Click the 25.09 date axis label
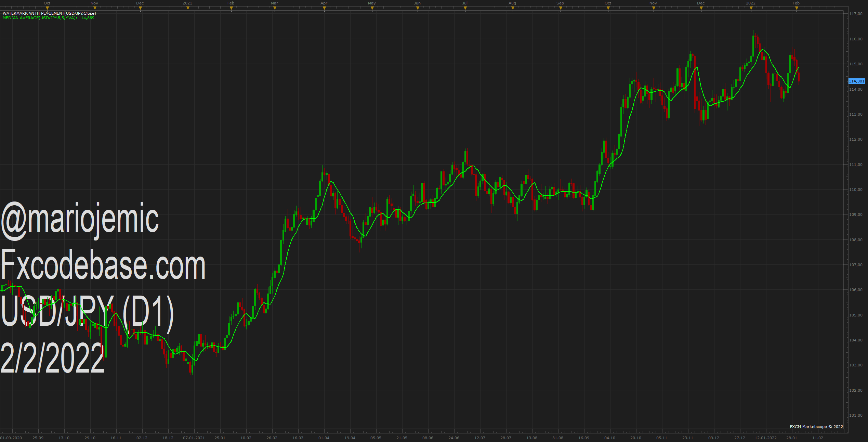The image size is (868, 442). pos(38,438)
